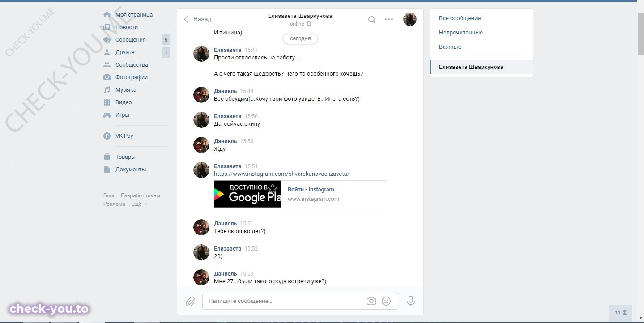Click the Музыка note icon
The width and height of the screenshot is (644, 323).
pyautogui.click(x=107, y=90)
